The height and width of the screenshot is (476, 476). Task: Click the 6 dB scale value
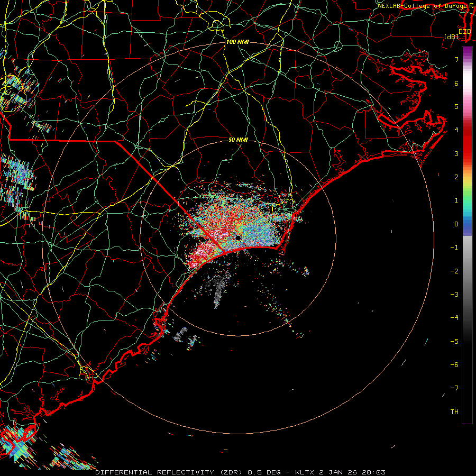pos(456,83)
